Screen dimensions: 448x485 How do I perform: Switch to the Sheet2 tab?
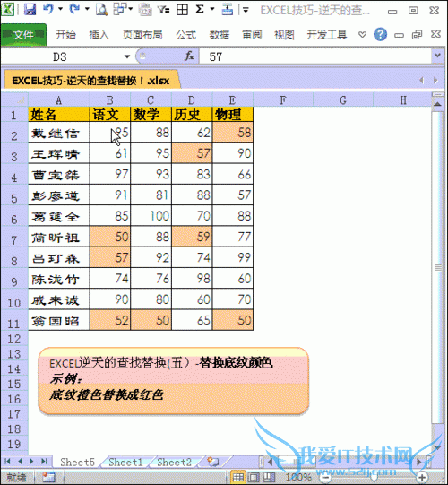pyautogui.click(x=174, y=462)
